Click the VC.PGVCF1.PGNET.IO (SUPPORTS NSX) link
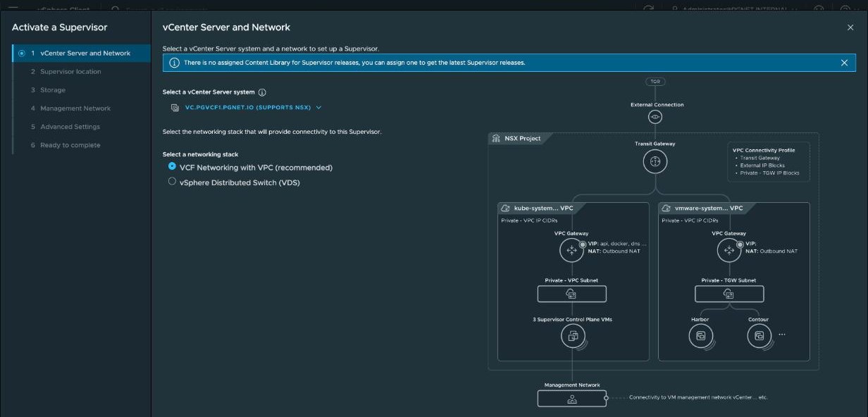Viewport: 868px width, 417px height. (248, 108)
